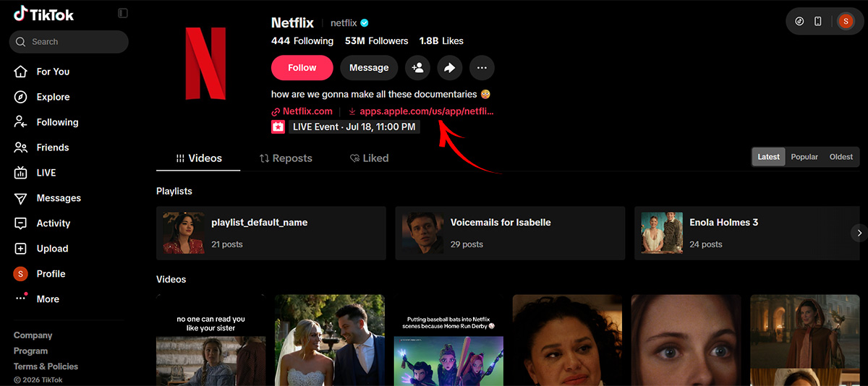This screenshot has height=386, width=868.
Task: Open the Upload page
Action: 52,249
